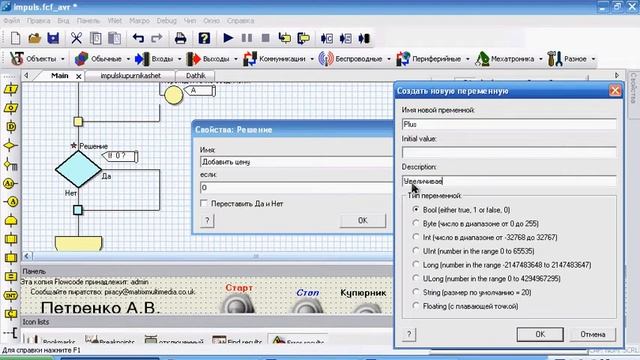640x360 pixels.
Task: Choose String variable type
Action: pos(416,292)
